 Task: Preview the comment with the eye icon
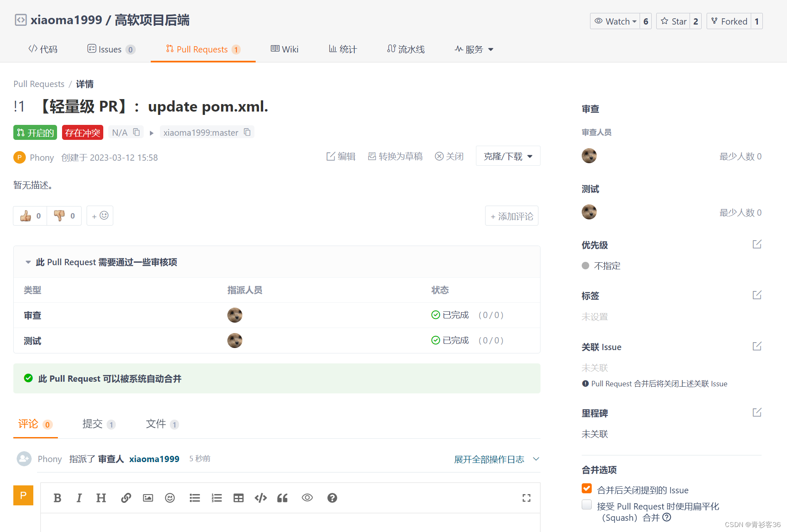(307, 497)
